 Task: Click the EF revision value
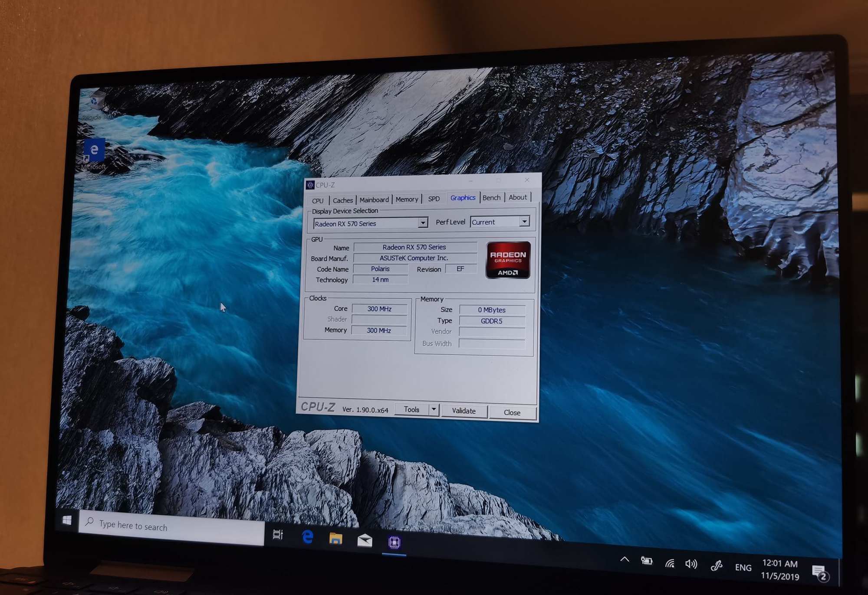tap(460, 269)
